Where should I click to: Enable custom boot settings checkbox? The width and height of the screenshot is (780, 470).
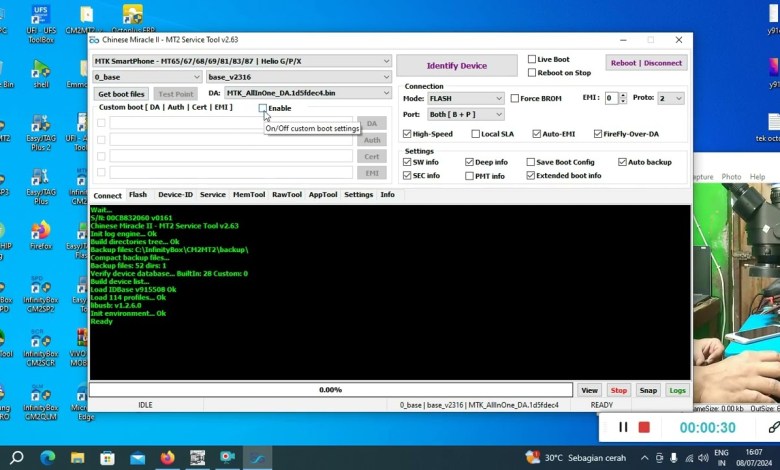(x=263, y=108)
